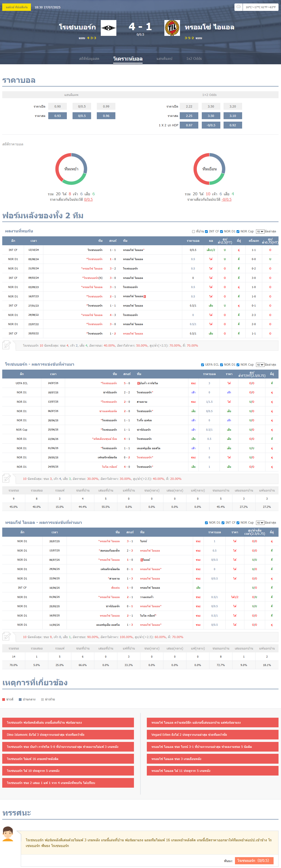This screenshot has width=281, height=868.
Task: Uncheck NOR Cup filter for Rosenborg results
Action: coord(238,365)
